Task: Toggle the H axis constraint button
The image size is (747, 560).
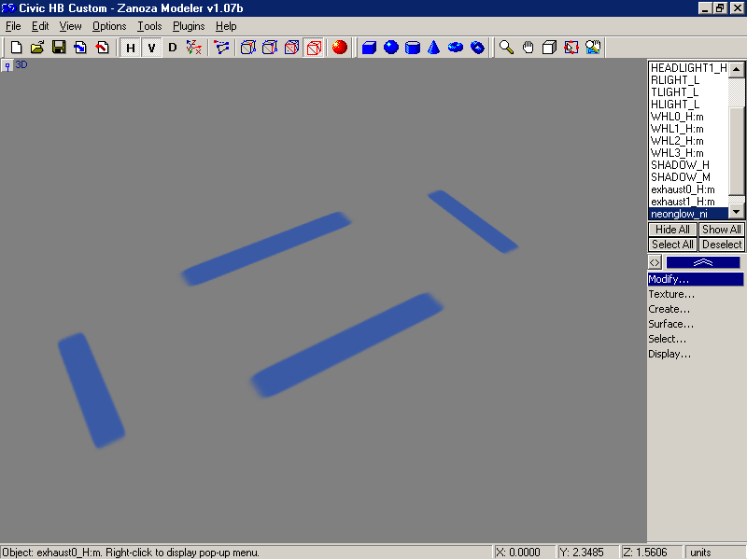Action: (x=131, y=48)
